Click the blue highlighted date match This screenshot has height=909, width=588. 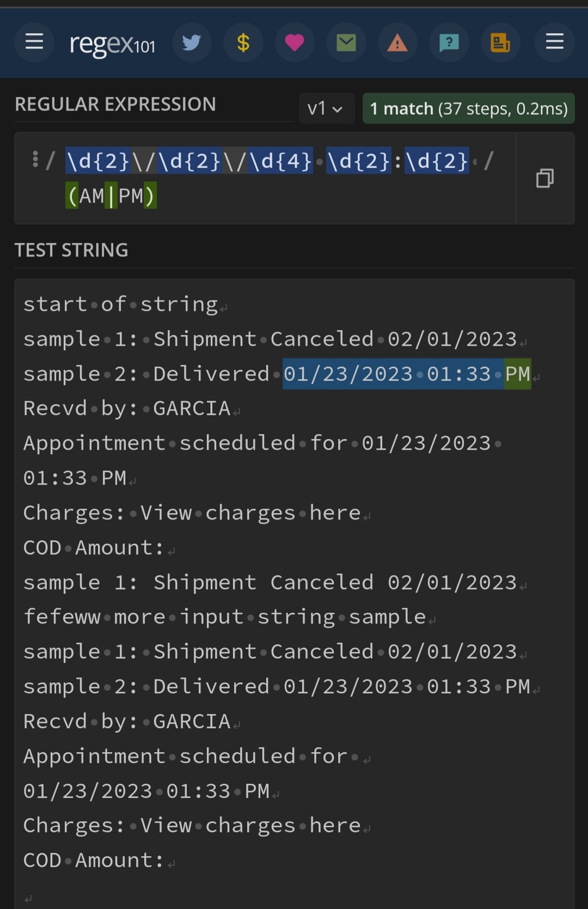[x=392, y=374]
